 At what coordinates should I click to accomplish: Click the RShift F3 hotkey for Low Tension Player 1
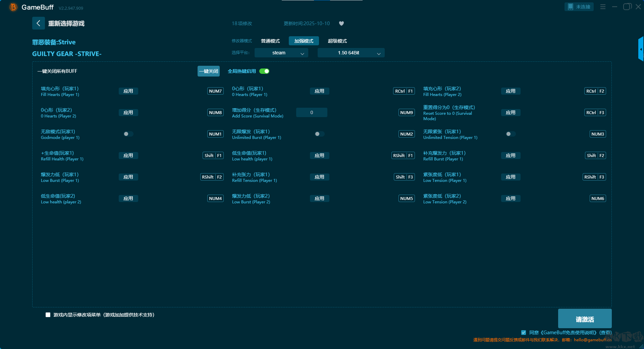coord(594,177)
